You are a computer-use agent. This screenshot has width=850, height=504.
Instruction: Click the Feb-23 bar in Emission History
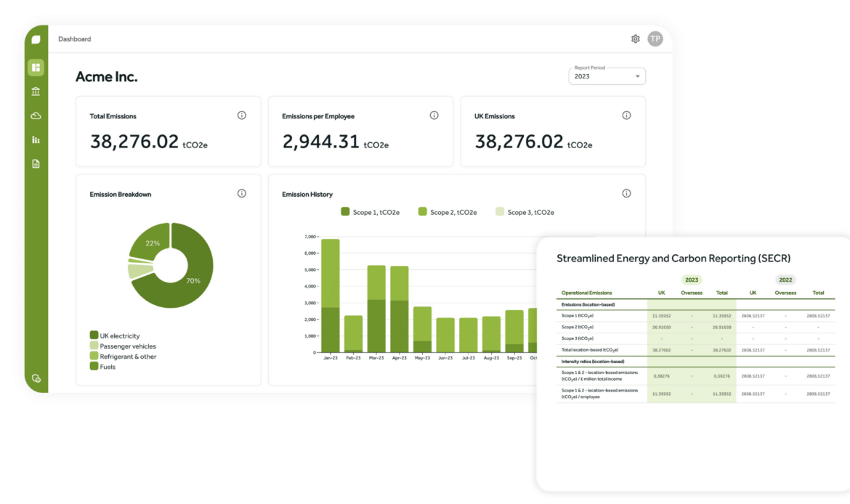tap(354, 334)
